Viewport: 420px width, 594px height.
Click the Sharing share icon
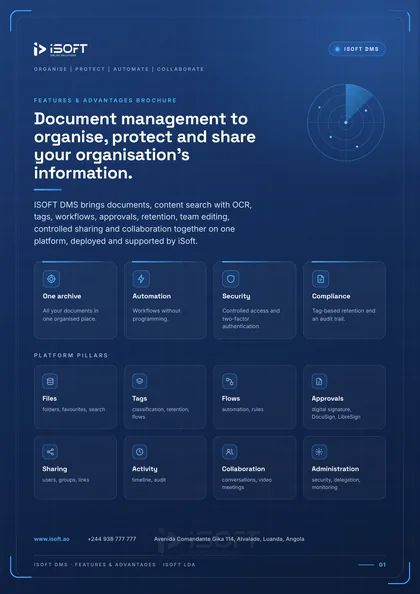(50, 452)
